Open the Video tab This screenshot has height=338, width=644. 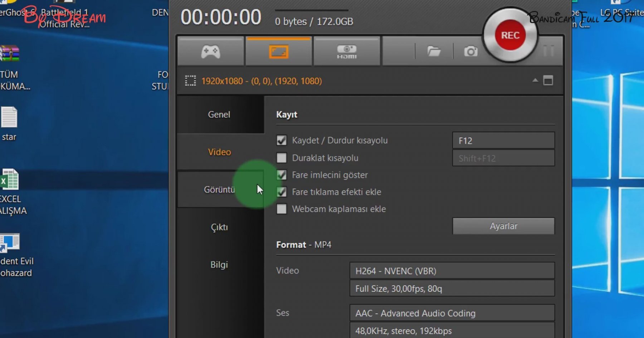point(219,152)
